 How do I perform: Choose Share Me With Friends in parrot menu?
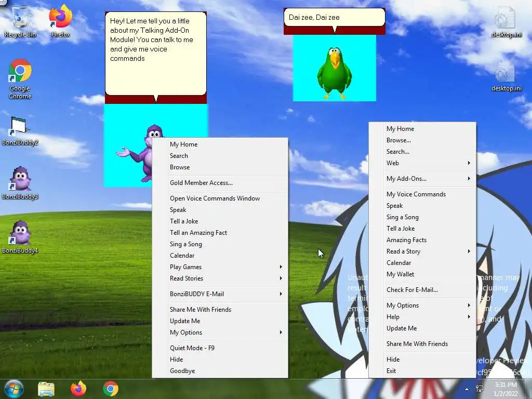tap(422, 344)
